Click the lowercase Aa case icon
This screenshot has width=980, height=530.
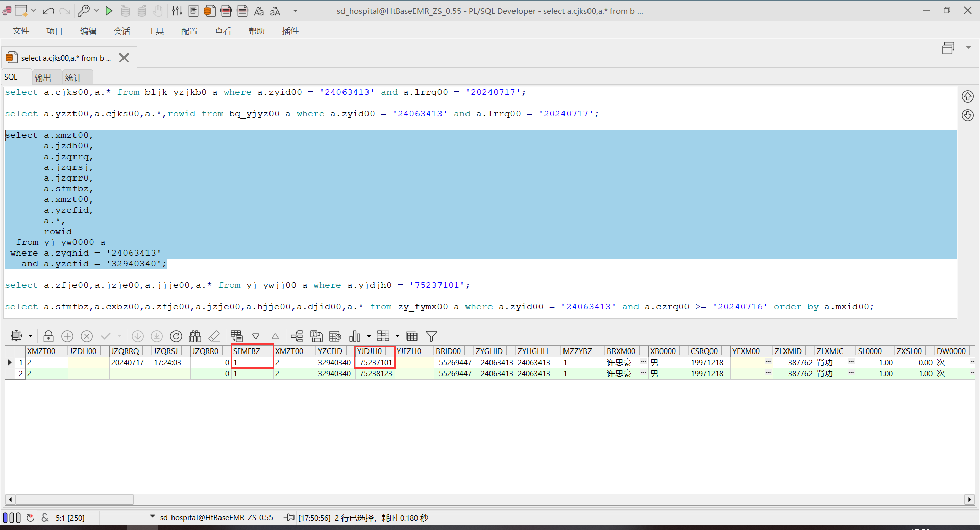(x=259, y=11)
